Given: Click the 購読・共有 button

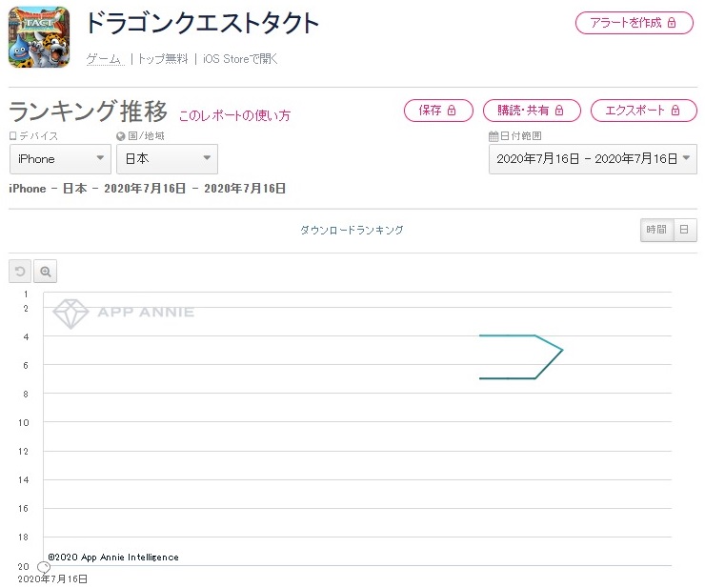Looking at the screenshot, I should [x=532, y=111].
